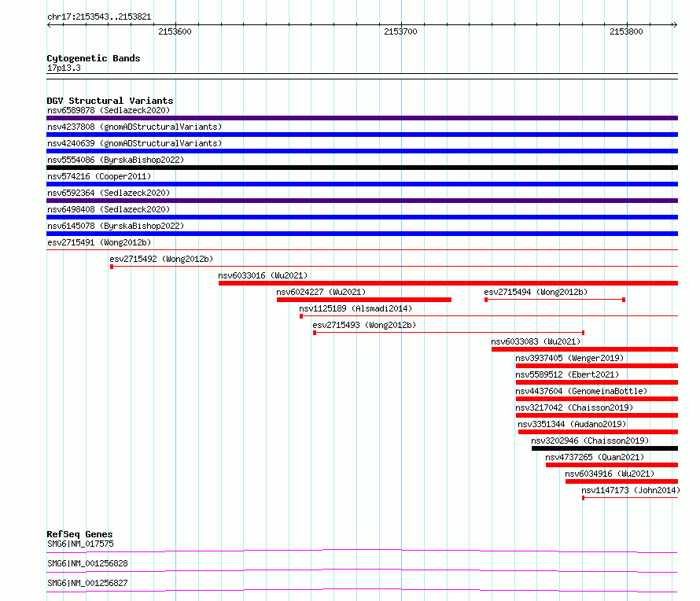Open variant nsv1125189 (Alsmadi2014) label

pyautogui.click(x=356, y=308)
